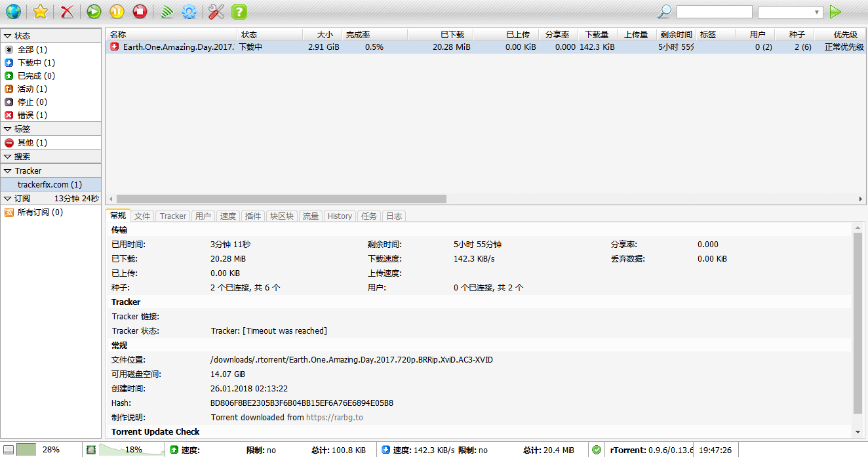The image size is (868, 457).
Task: Open create torrent star icon
Action: 41,11
